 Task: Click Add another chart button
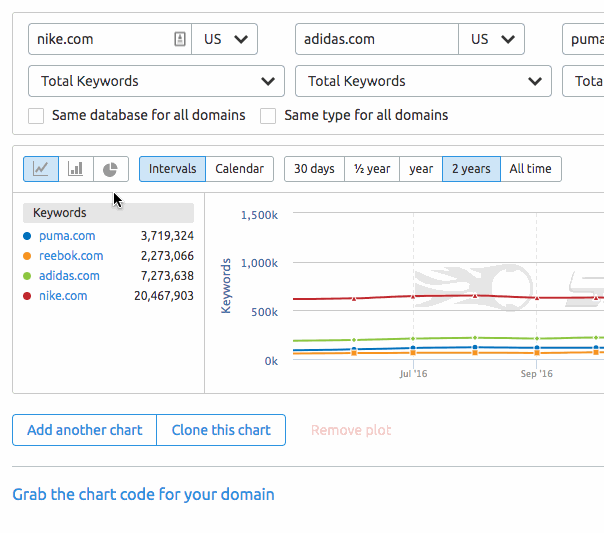coord(84,430)
